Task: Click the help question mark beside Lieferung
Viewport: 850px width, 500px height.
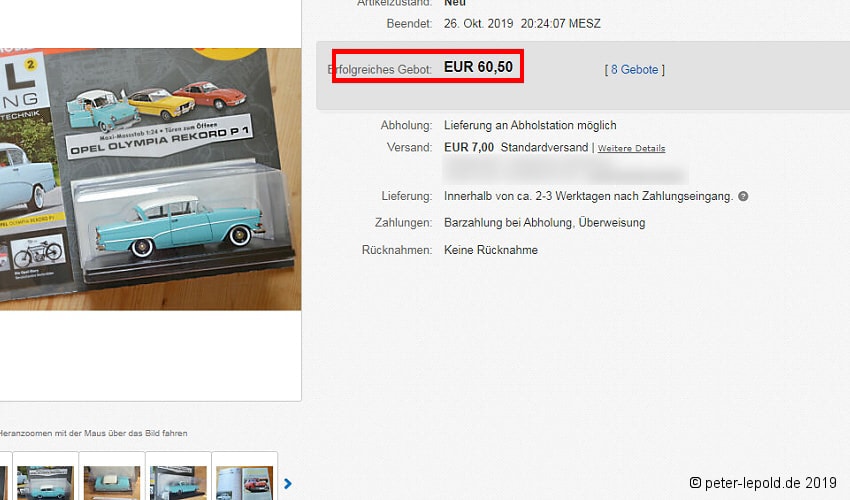Action: click(743, 196)
